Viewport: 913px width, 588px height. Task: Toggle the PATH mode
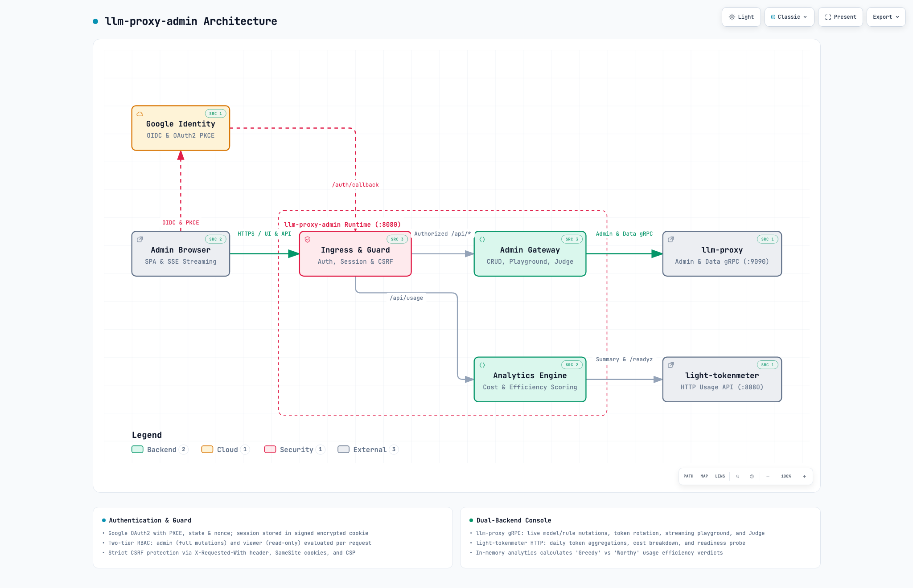(x=688, y=476)
